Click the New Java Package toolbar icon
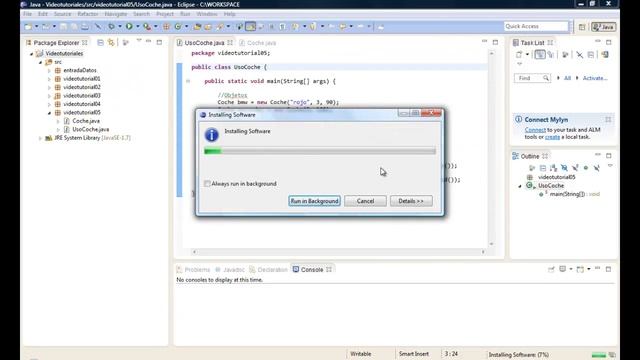The image size is (640, 360). click(166, 27)
